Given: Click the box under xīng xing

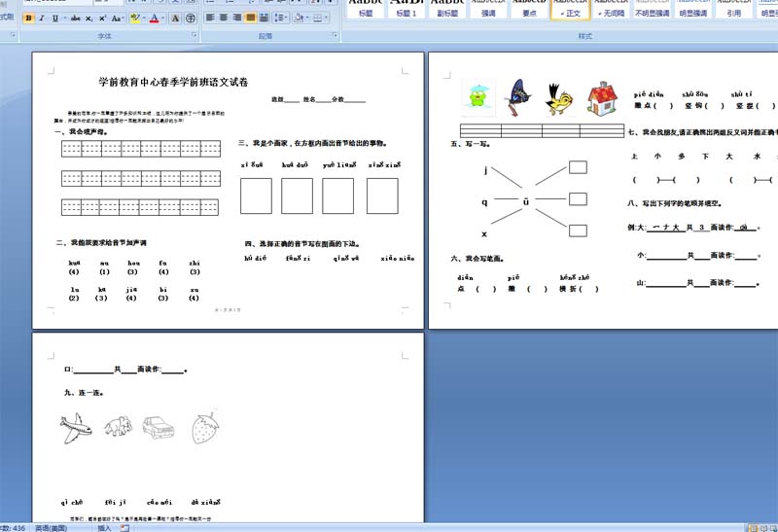Looking at the screenshot, I should pyautogui.click(x=382, y=196).
